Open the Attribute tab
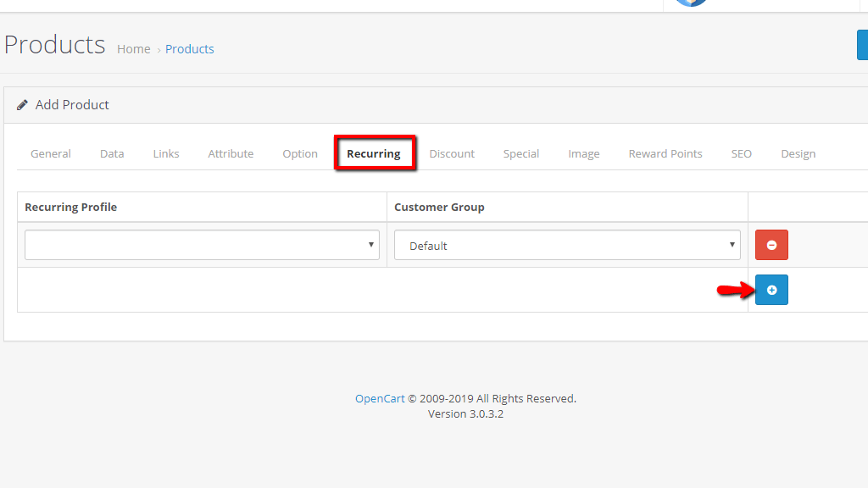Image resolution: width=868 pixels, height=488 pixels. click(x=231, y=153)
